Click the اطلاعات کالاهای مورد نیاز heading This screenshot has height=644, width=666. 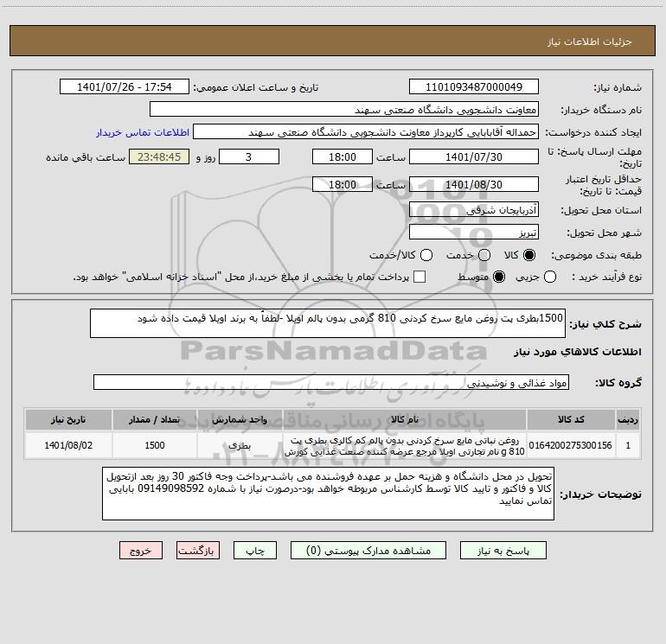[578, 352]
